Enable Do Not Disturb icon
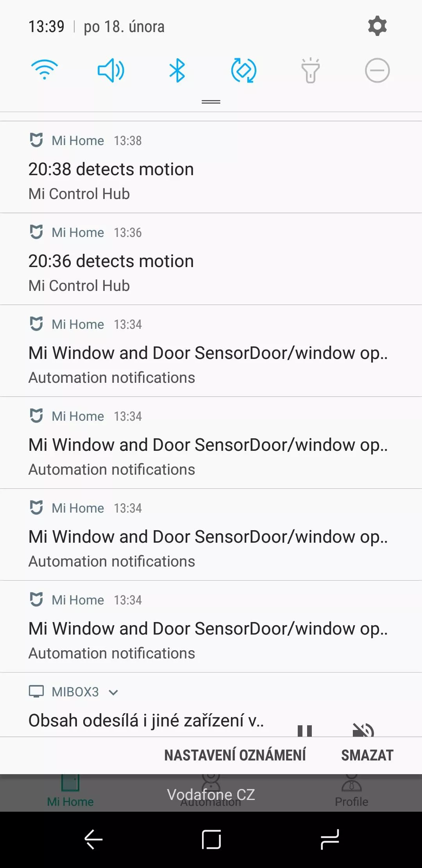The image size is (422, 868). pyautogui.click(x=377, y=70)
